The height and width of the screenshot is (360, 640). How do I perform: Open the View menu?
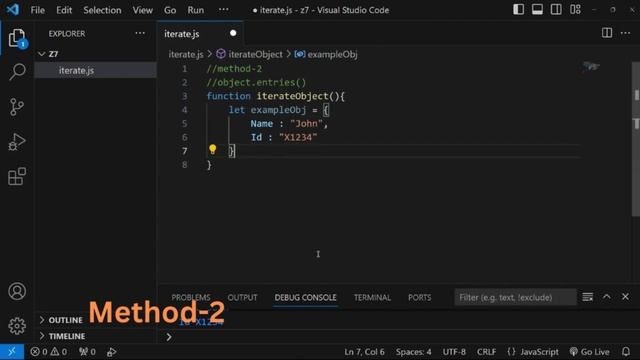(x=142, y=10)
